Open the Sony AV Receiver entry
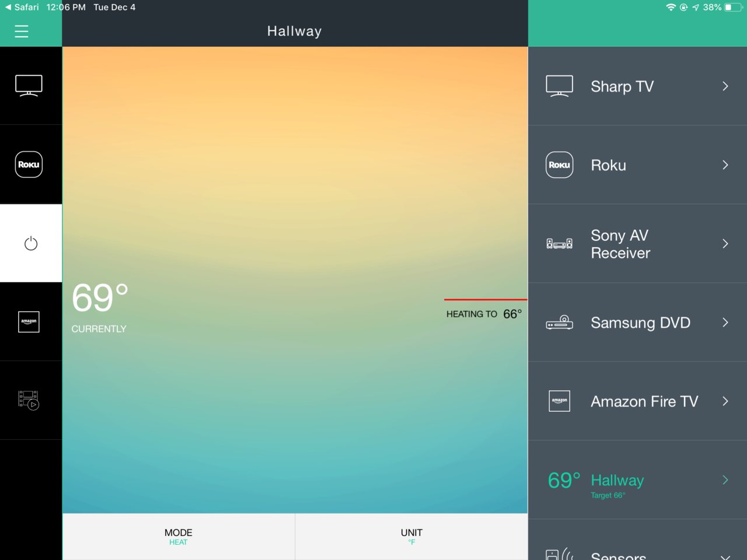The height and width of the screenshot is (560, 747). (x=637, y=244)
